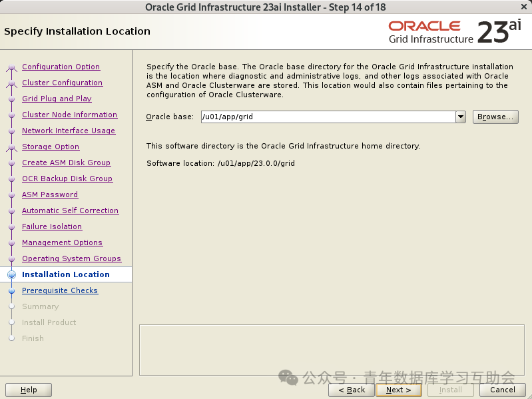Open the Operating System Groups step

click(x=72, y=258)
